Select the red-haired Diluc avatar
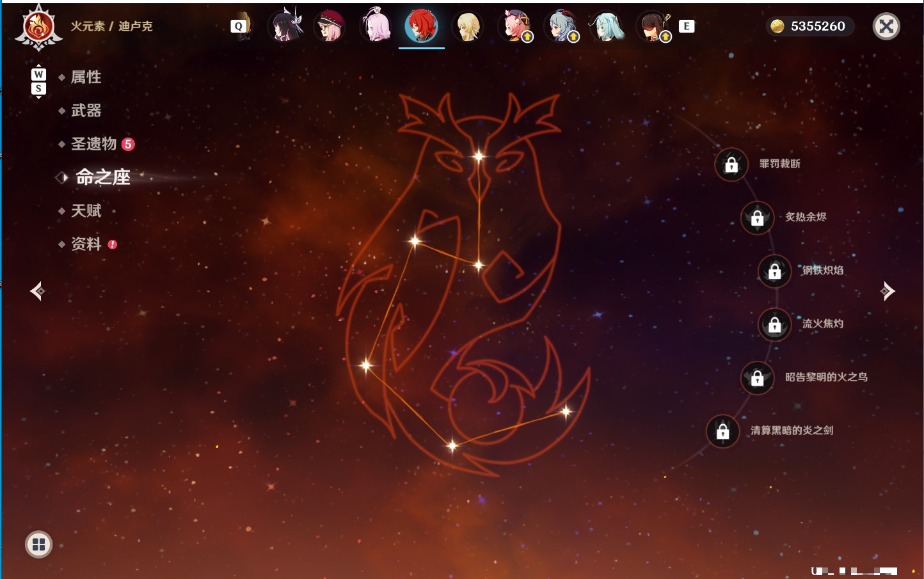 [421, 26]
